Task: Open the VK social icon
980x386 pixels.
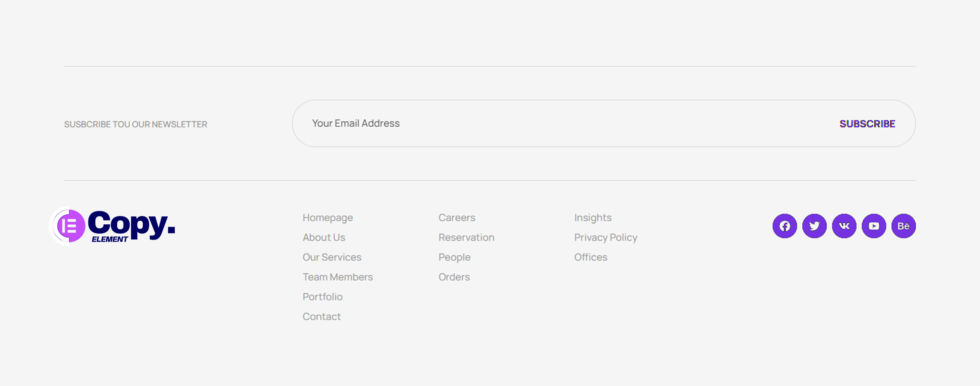Action: coord(844,226)
